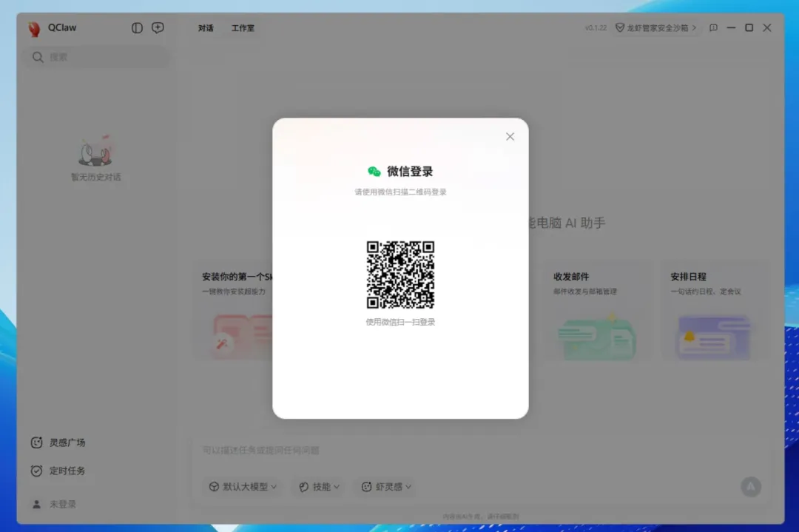799x532 pixels.
Task: Click the 未登录 account entry
Action: 54,505
